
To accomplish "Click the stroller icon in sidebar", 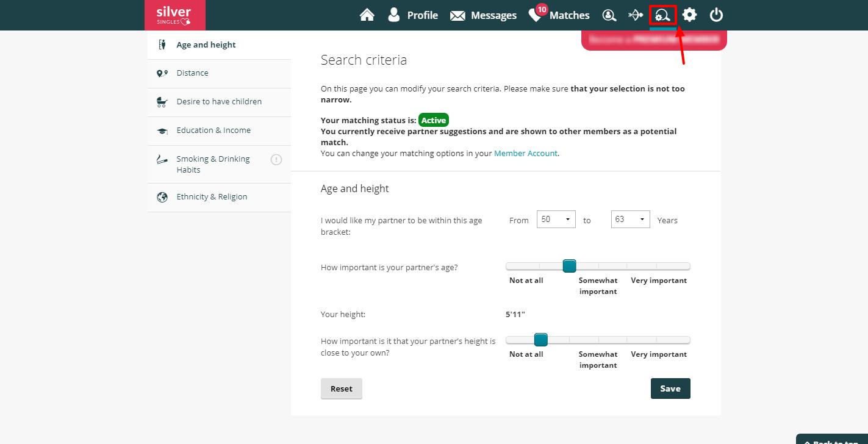I will click(162, 102).
